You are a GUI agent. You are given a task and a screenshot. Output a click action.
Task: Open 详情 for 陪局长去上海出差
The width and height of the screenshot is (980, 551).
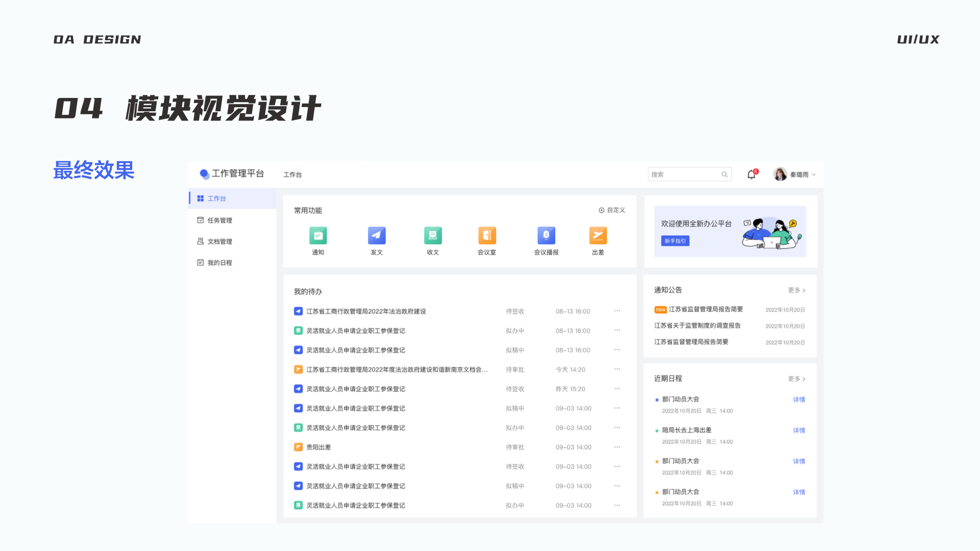(799, 430)
